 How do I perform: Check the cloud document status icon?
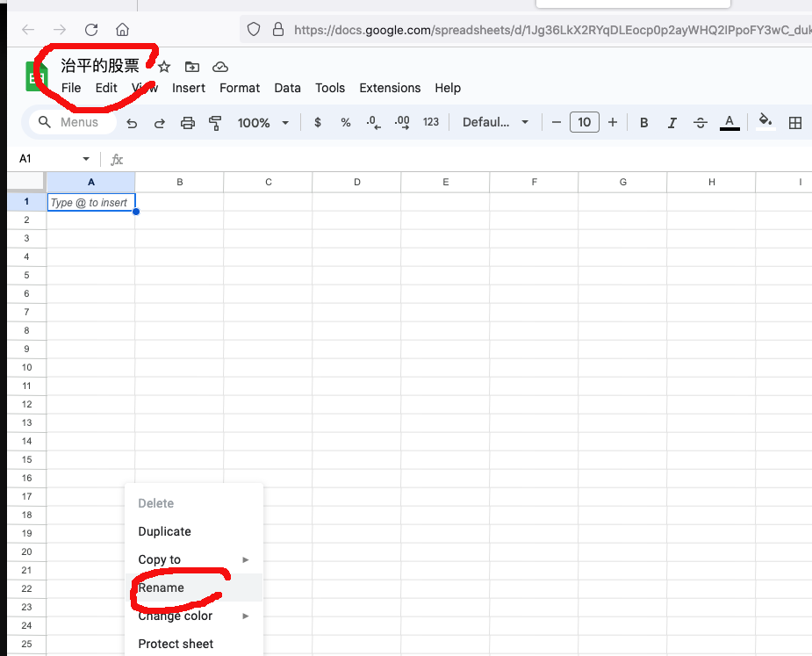[220, 67]
